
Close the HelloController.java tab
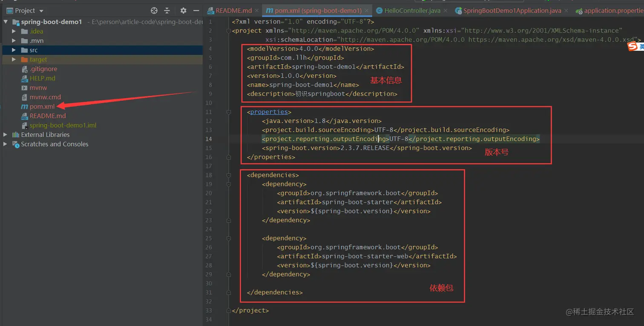point(446,11)
